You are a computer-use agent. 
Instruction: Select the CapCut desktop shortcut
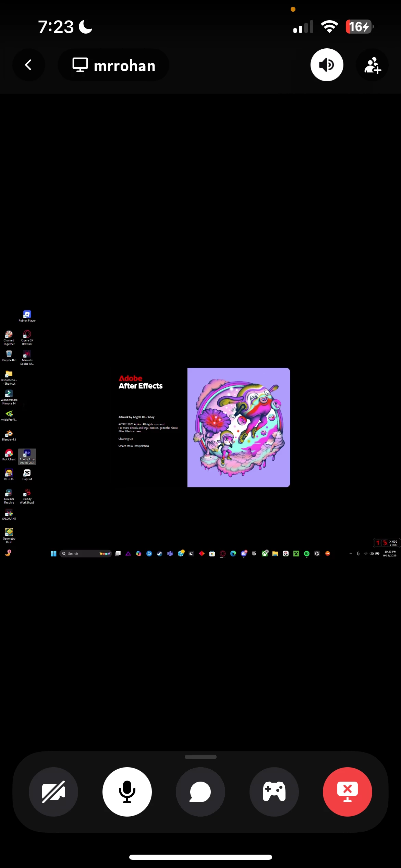coord(27,475)
